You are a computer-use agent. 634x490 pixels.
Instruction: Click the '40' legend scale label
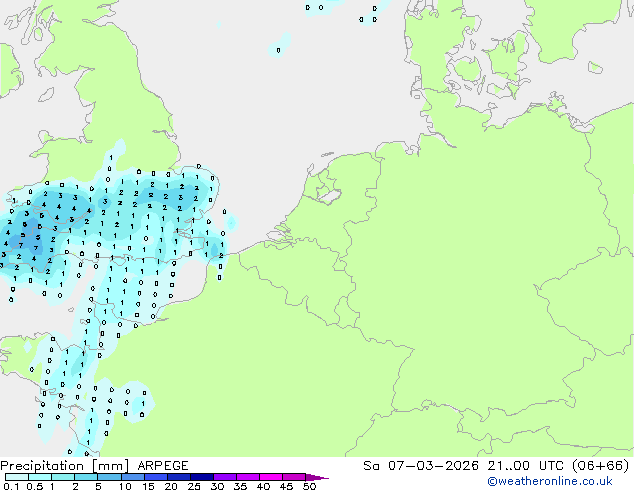point(263,486)
